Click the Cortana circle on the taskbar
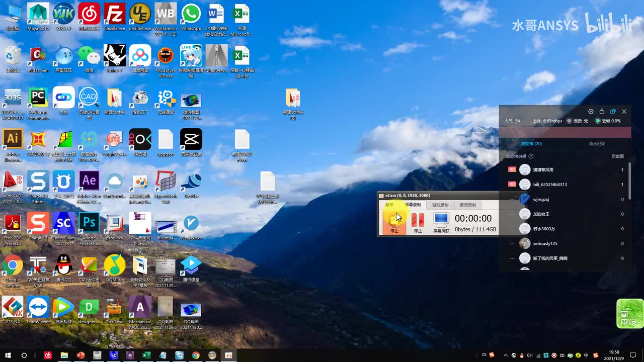The image size is (644, 362). point(24,355)
